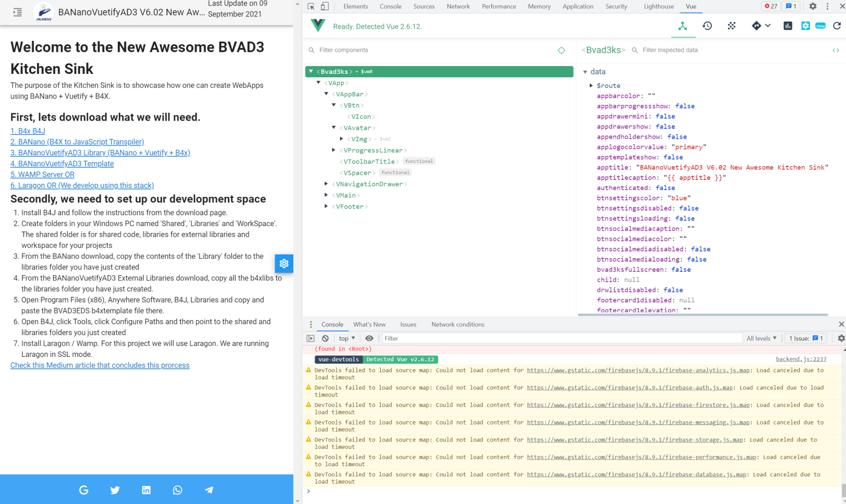Collapse the VApp tree node
This screenshot has height=504, width=846.
click(x=319, y=83)
